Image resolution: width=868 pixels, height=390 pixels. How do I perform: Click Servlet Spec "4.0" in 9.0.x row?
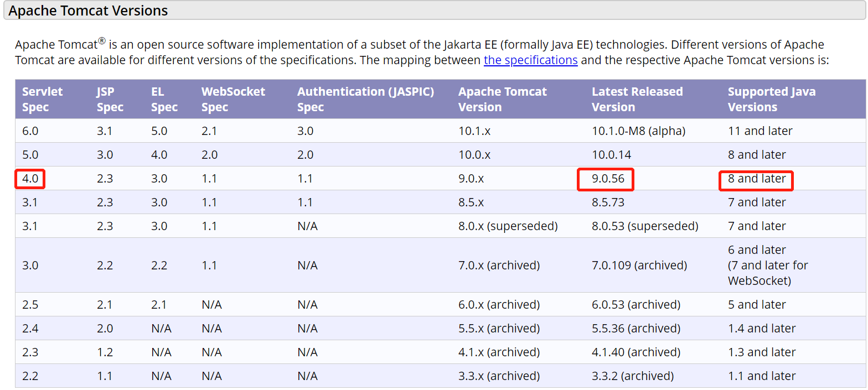click(30, 179)
